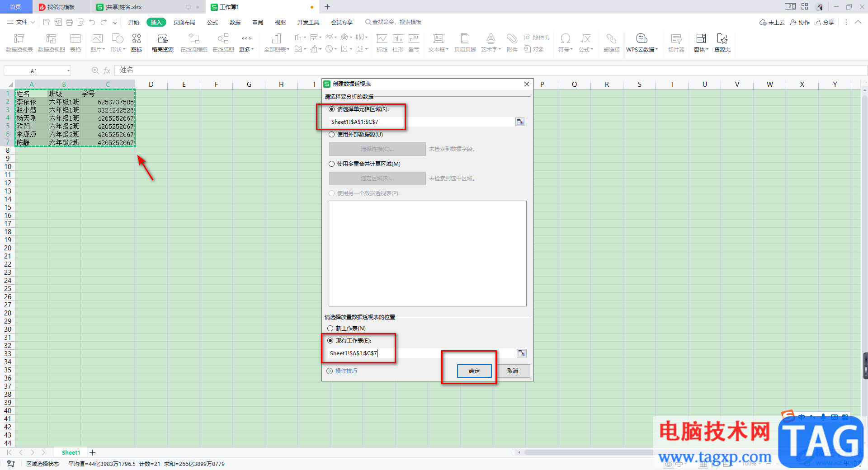This screenshot has height=470, width=868.
Task: Click the redo arrow icon
Action: pyautogui.click(x=104, y=22)
